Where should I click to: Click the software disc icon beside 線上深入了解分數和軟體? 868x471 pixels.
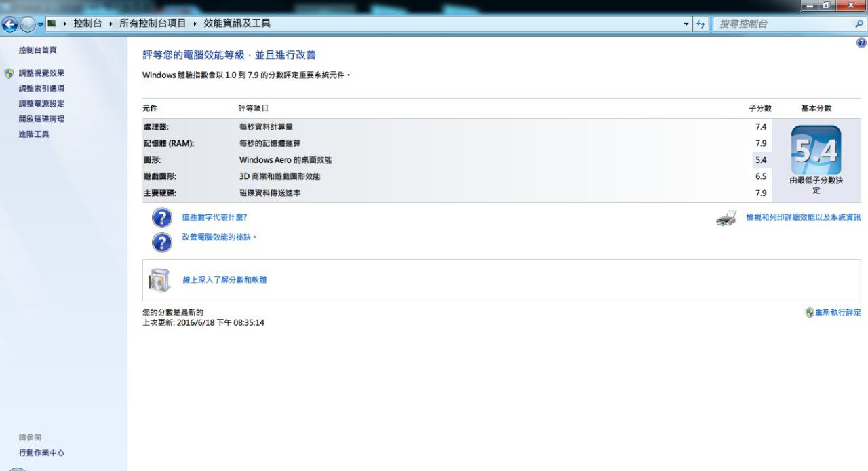coord(159,280)
